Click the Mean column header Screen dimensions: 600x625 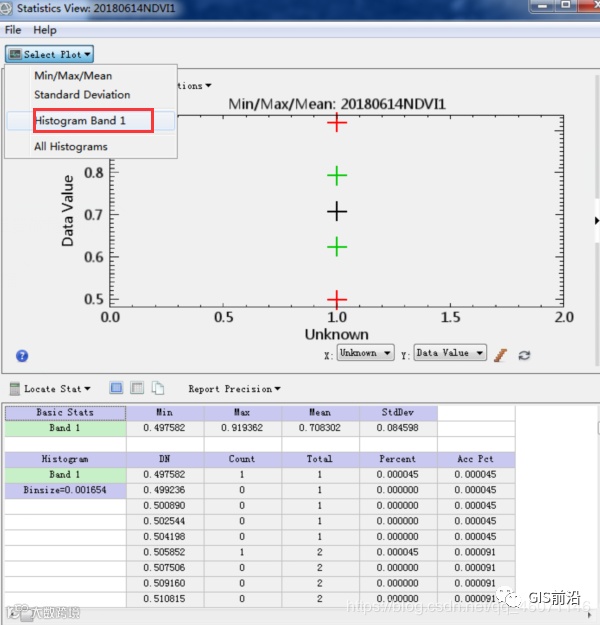[x=320, y=413]
